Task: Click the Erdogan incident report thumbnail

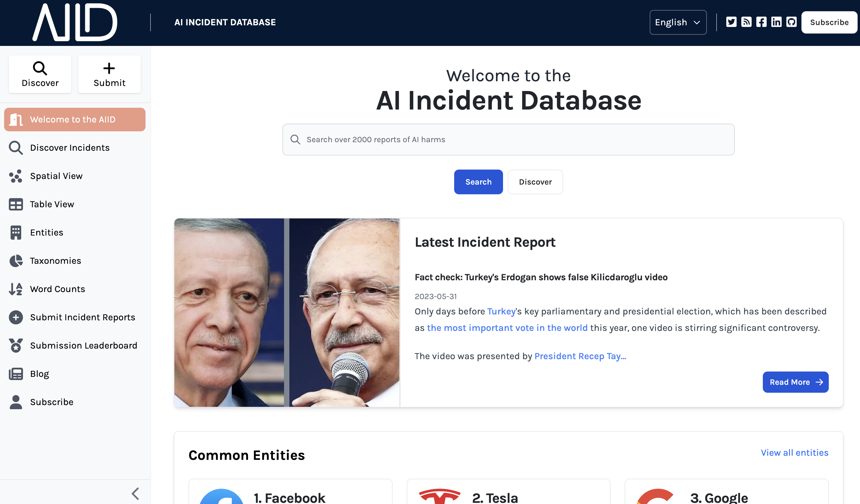Action: [x=287, y=312]
